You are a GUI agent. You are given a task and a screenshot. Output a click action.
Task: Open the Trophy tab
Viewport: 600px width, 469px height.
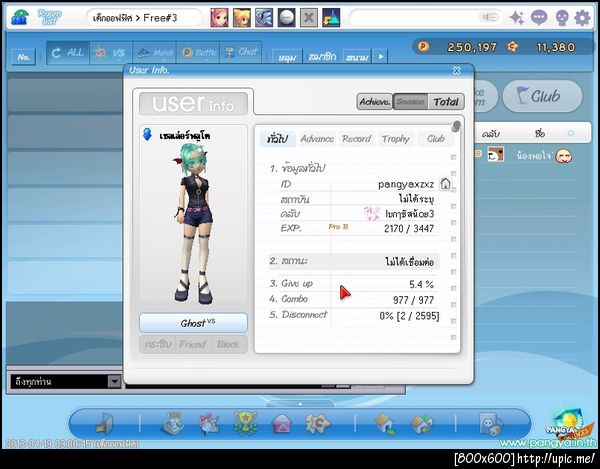click(396, 139)
